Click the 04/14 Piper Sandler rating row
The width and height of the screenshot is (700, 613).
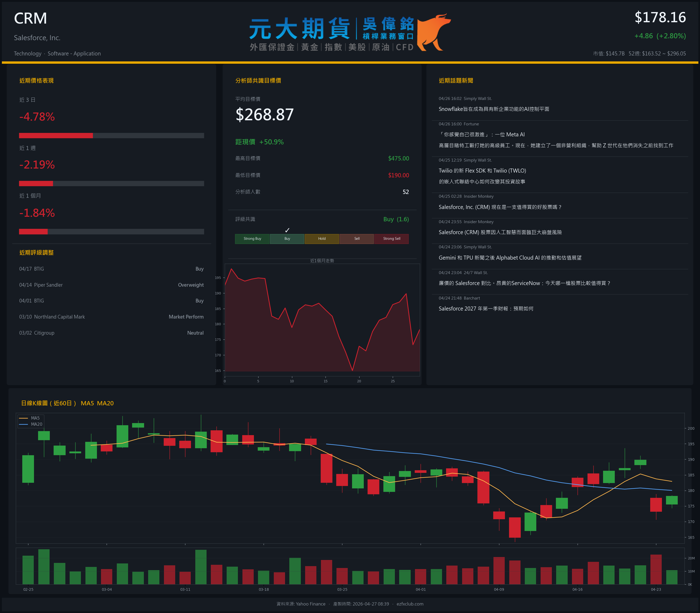pyautogui.click(x=111, y=285)
